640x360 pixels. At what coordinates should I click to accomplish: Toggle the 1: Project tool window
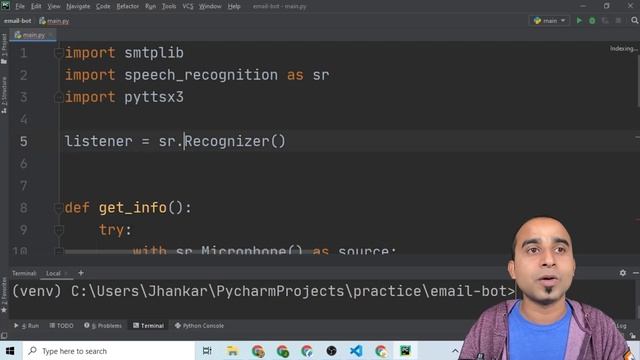pyautogui.click(x=4, y=48)
